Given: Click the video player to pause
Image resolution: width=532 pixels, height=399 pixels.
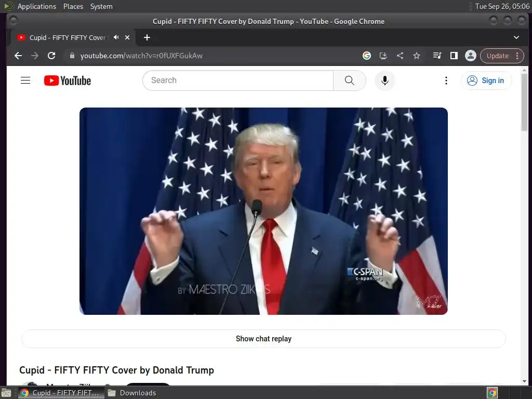Looking at the screenshot, I should click(263, 211).
